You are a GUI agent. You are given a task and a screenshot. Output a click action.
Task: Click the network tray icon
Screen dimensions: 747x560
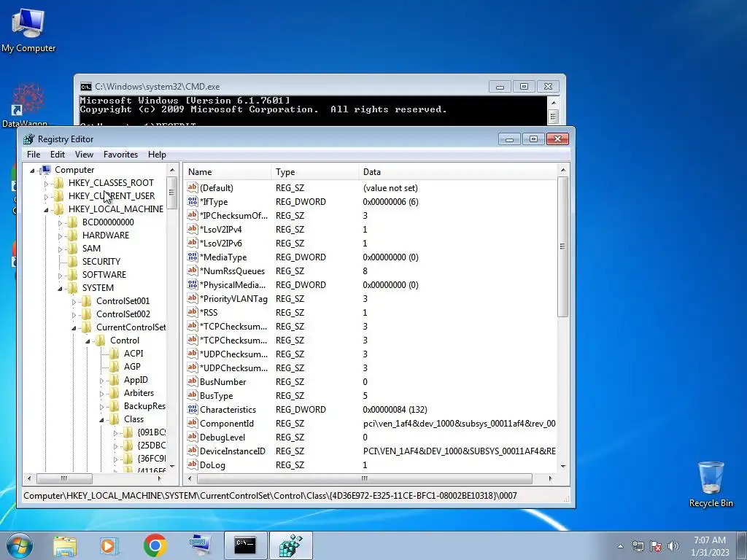click(638, 546)
